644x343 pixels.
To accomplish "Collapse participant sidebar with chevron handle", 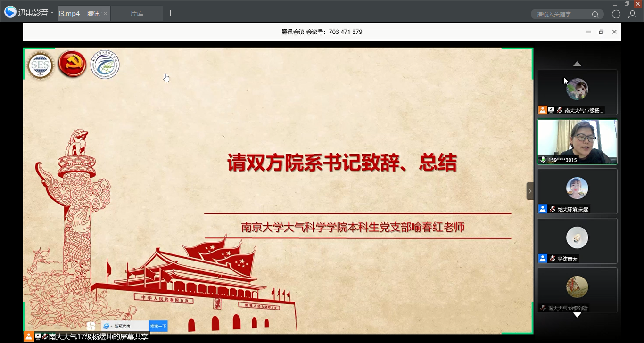I will 530,191.
